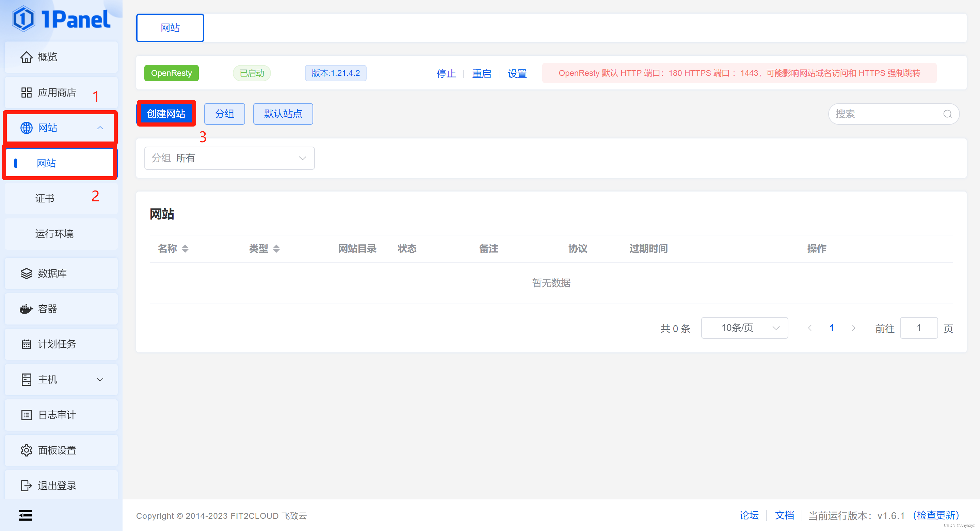Click the 默认站点 button
Screen dimensions: 980x531
coord(283,114)
